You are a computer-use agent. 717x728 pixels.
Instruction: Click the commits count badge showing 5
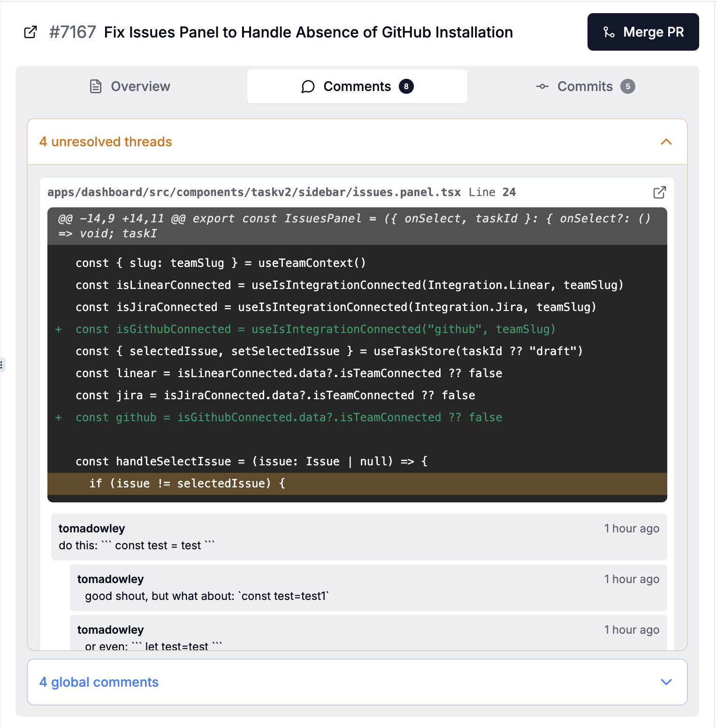pos(627,86)
